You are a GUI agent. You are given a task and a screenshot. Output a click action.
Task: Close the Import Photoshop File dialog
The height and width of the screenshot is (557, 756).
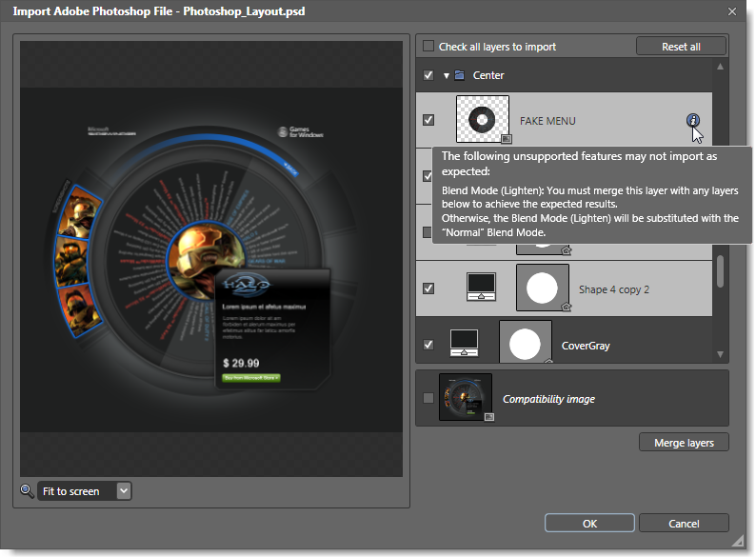[x=732, y=11]
